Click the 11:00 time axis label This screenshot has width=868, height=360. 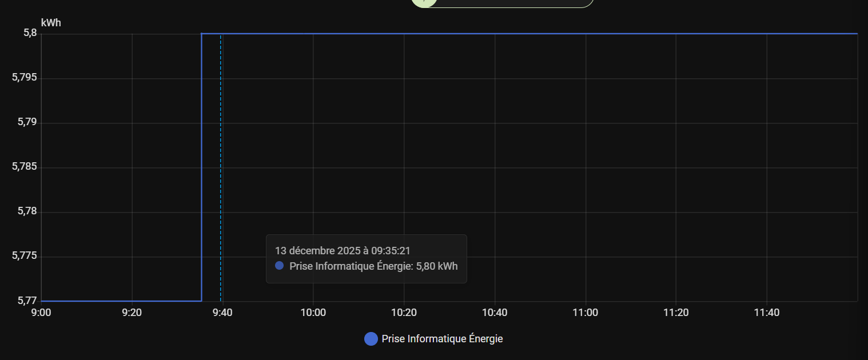(x=586, y=313)
